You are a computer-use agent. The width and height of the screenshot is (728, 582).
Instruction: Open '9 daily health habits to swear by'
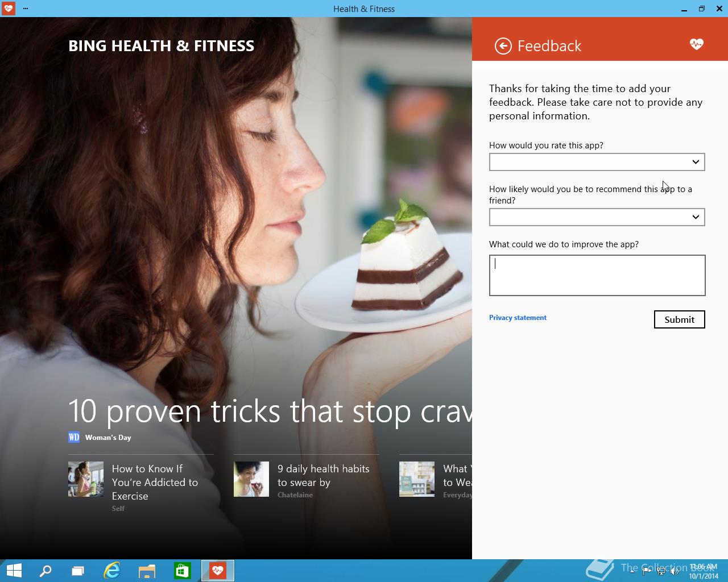tap(323, 476)
